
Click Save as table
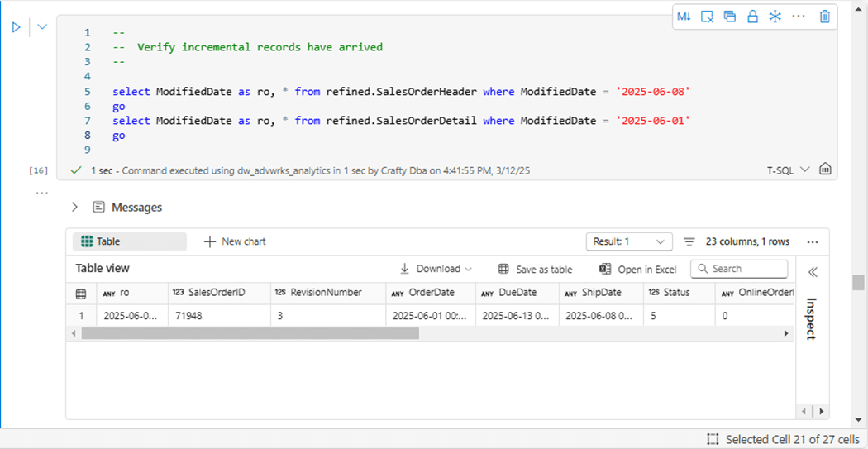tap(535, 269)
